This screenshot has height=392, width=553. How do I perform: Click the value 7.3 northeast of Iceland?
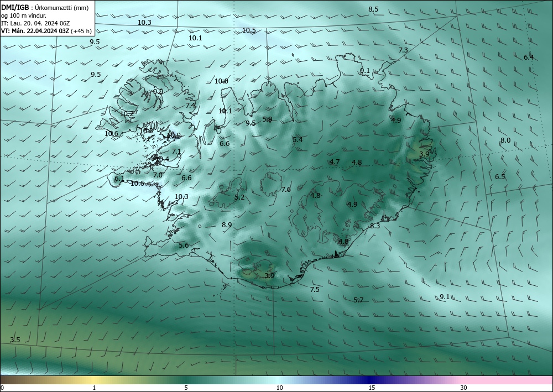[x=403, y=50]
